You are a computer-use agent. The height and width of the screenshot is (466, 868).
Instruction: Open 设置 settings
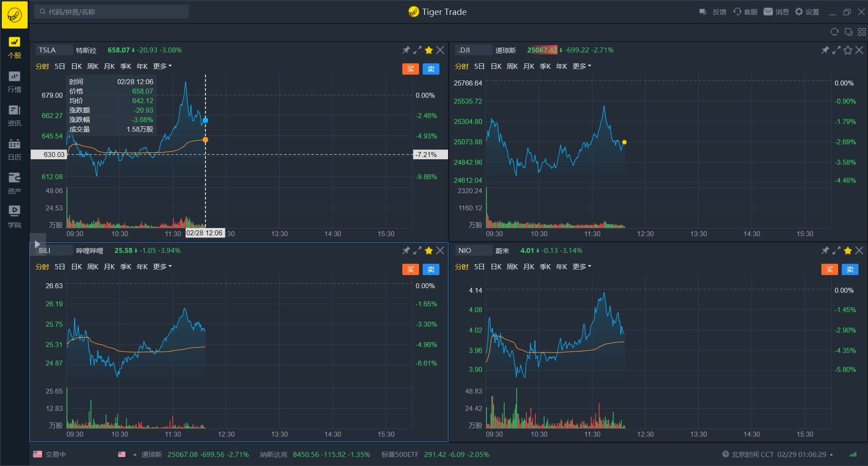tap(807, 12)
